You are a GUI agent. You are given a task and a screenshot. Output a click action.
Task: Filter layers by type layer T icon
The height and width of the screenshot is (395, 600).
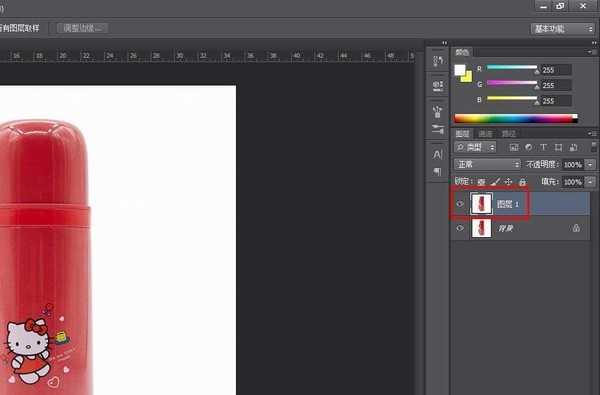[x=543, y=147]
